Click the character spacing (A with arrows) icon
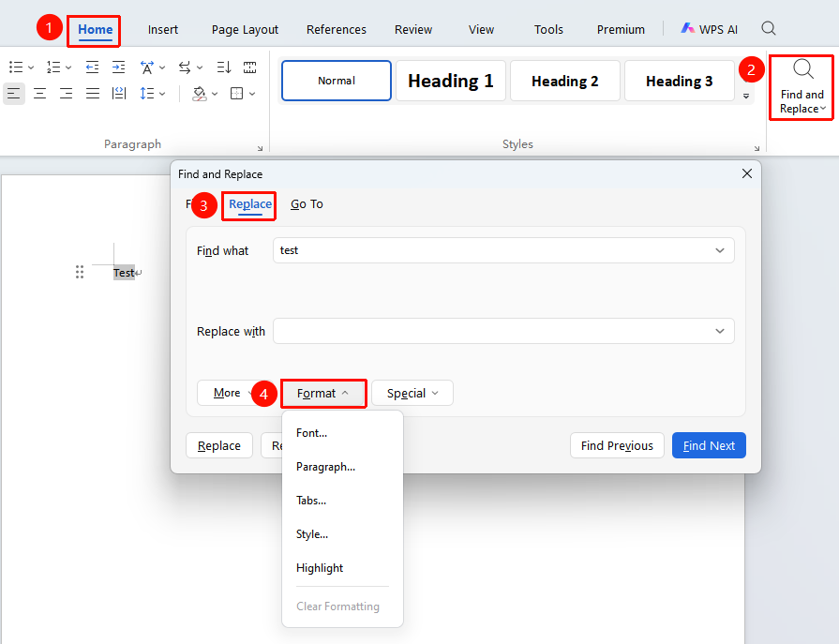This screenshot has width=839, height=644. click(x=146, y=67)
